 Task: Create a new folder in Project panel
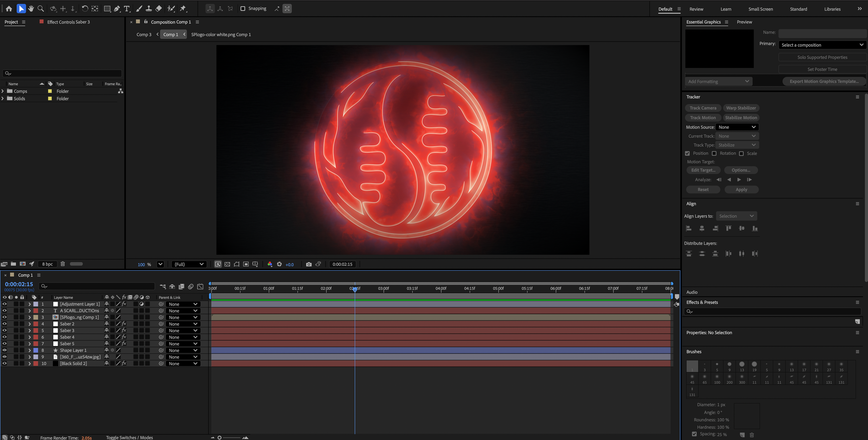pos(13,264)
